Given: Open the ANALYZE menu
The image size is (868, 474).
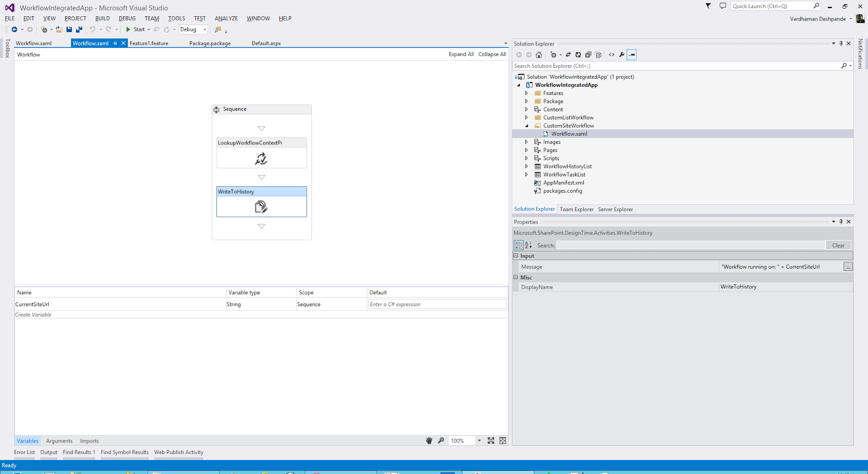Looking at the screenshot, I should pos(226,18).
